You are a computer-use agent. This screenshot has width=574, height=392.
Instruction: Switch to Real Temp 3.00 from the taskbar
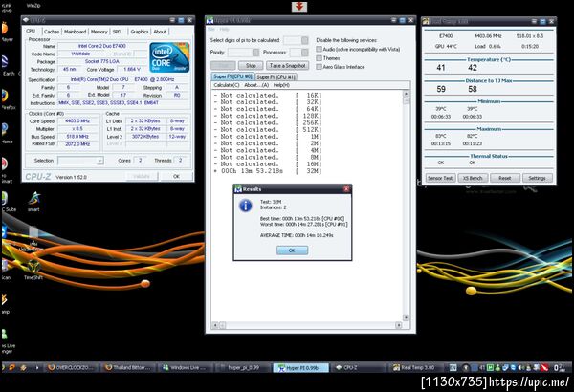(x=413, y=367)
